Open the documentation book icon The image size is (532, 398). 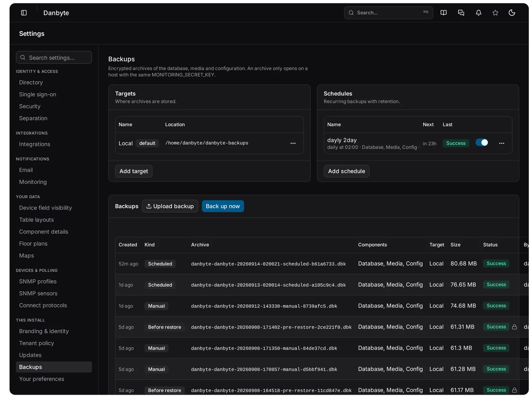tap(444, 13)
